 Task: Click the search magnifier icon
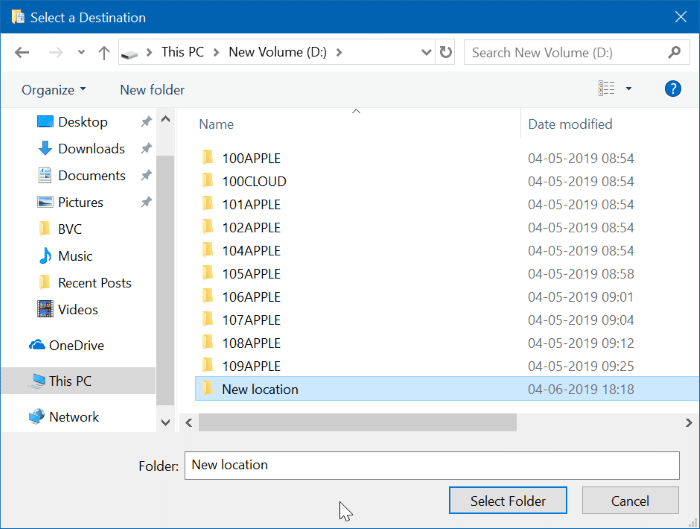[674, 52]
